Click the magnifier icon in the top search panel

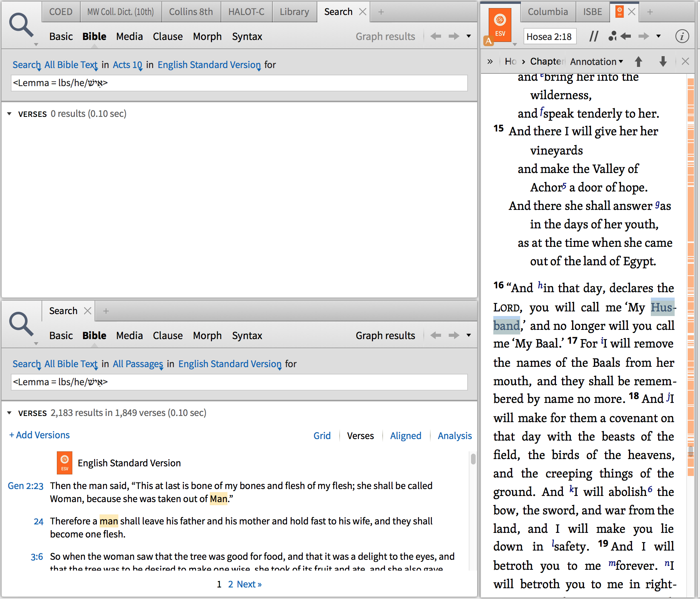(22, 25)
